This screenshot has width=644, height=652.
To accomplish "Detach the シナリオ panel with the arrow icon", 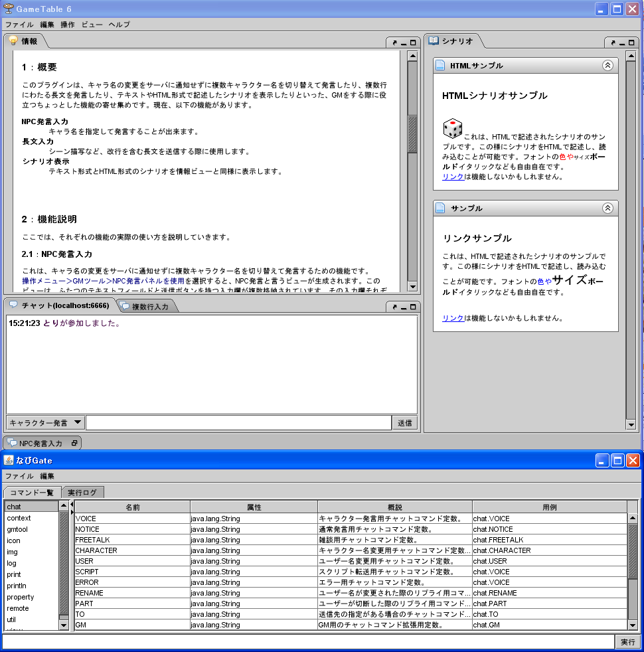I will [613, 43].
